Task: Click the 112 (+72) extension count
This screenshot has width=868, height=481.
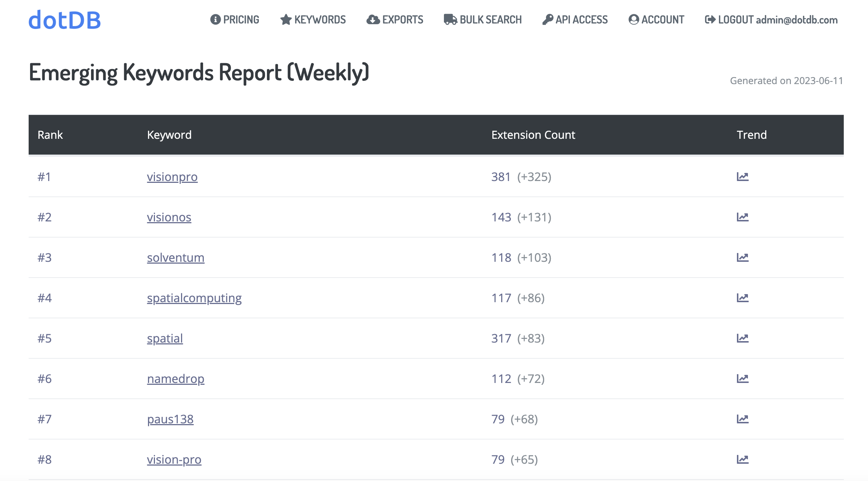Action: coord(518,379)
